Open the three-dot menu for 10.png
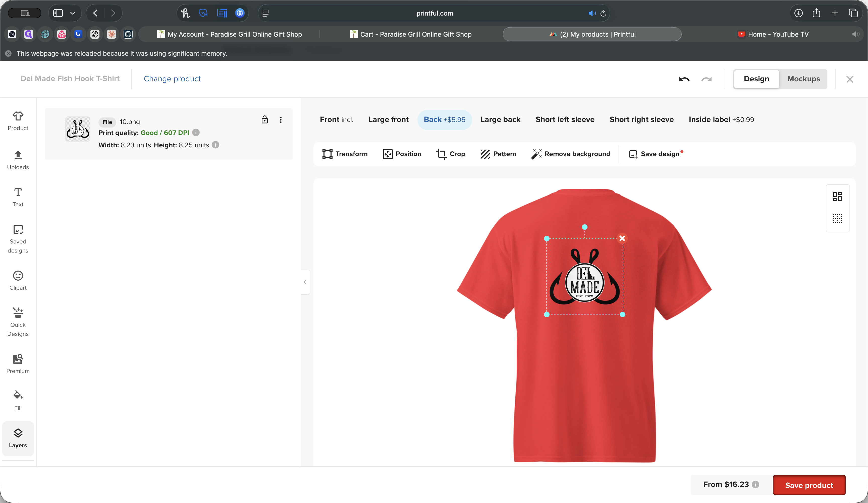The height and width of the screenshot is (503, 868). click(281, 120)
